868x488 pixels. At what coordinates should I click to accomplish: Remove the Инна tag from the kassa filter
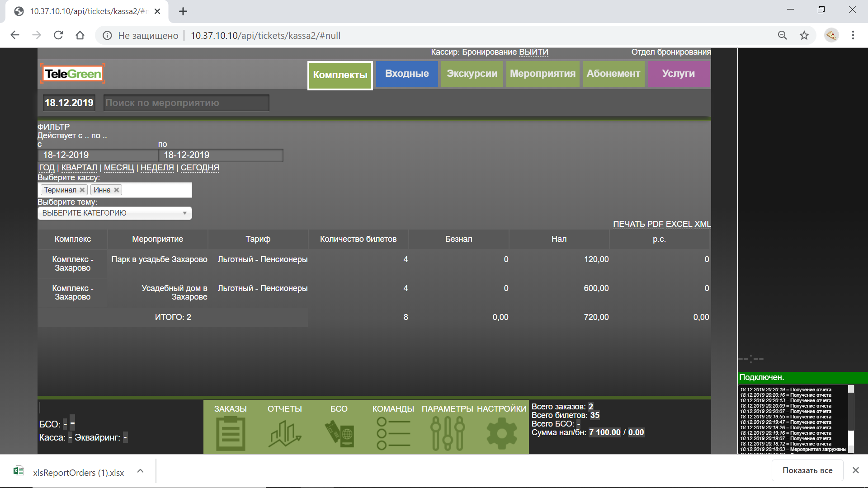pyautogui.click(x=116, y=190)
